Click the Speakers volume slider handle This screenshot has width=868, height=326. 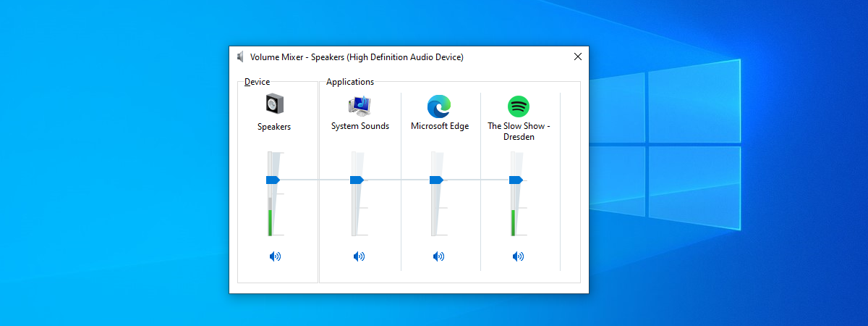[273, 180]
